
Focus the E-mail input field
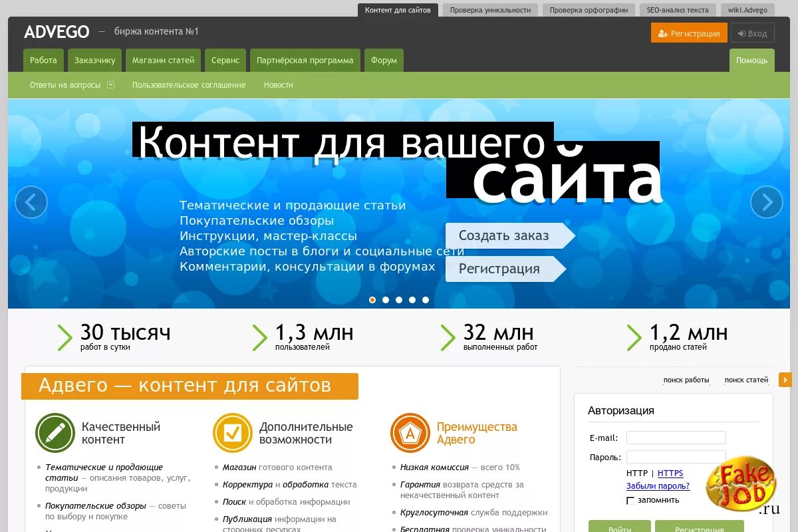tap(676, 438)
